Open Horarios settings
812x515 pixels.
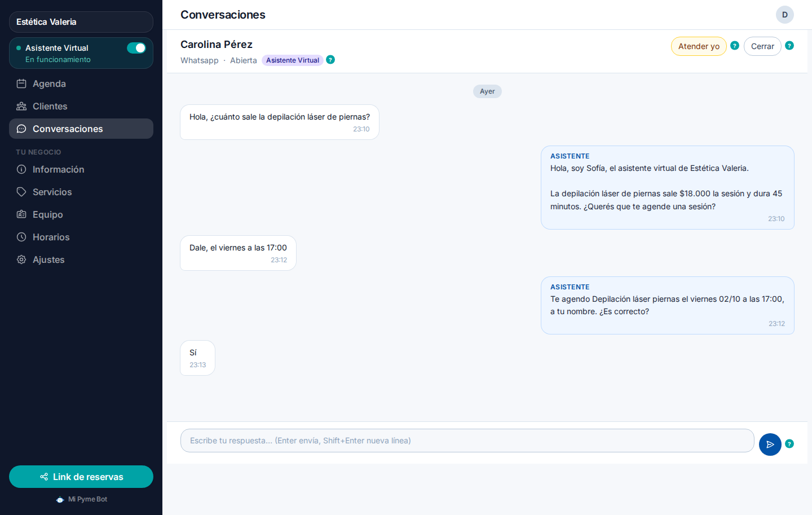tap(81, 237)
